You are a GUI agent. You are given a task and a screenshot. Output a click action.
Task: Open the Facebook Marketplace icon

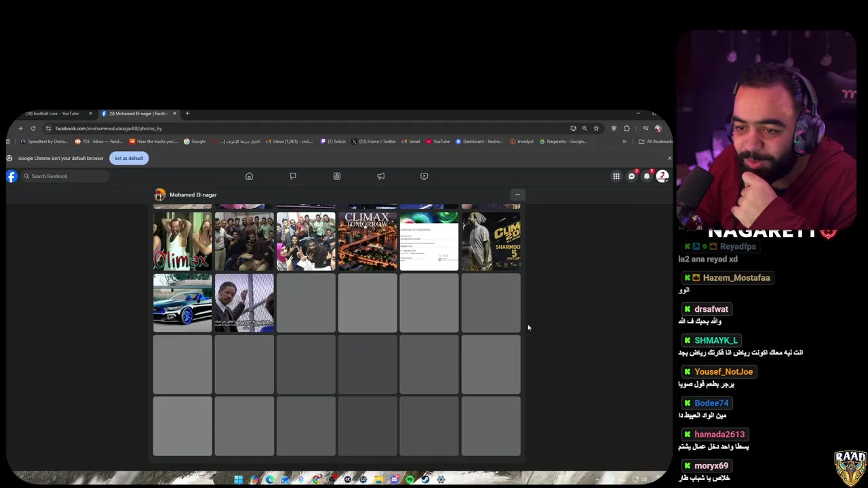337,176
